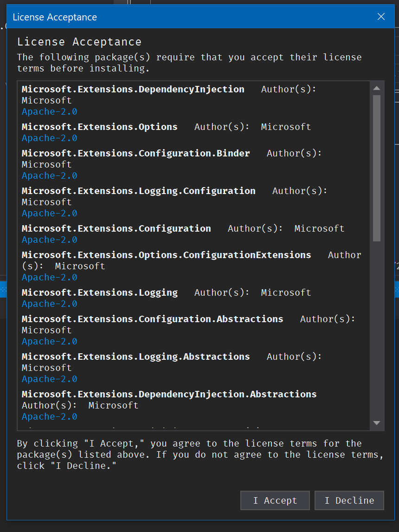Click the scrollbar up arrow

coord(377,88)
